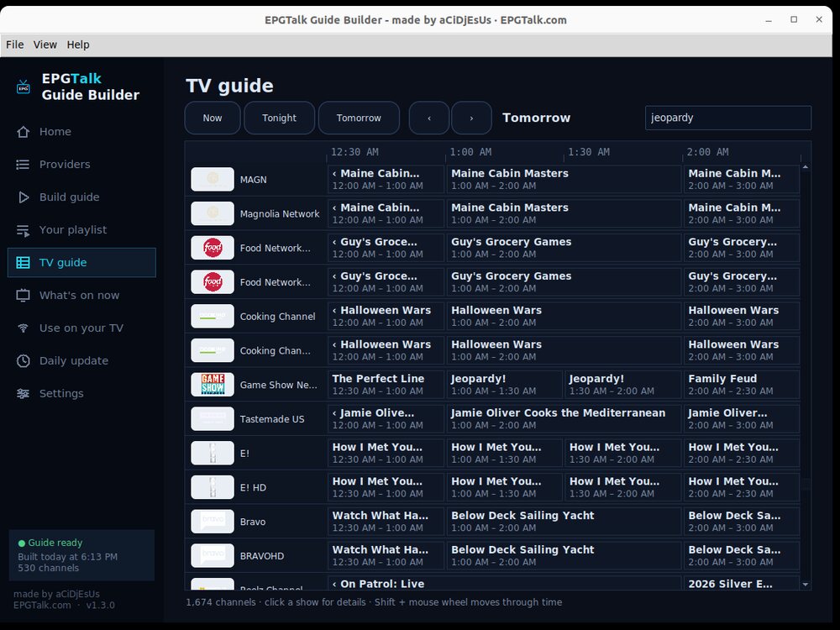Click the Providers list icon
840x630 pixels.
pos(23,165)
